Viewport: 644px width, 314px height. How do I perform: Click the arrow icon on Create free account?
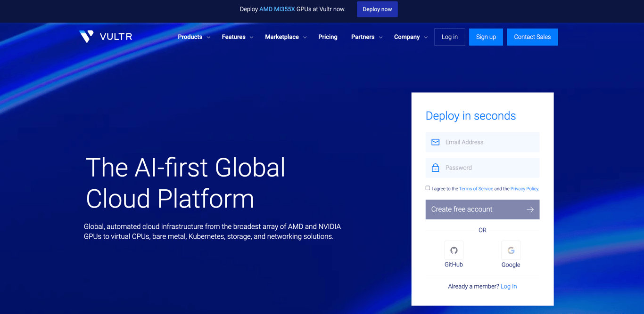(x=530, y=209)
